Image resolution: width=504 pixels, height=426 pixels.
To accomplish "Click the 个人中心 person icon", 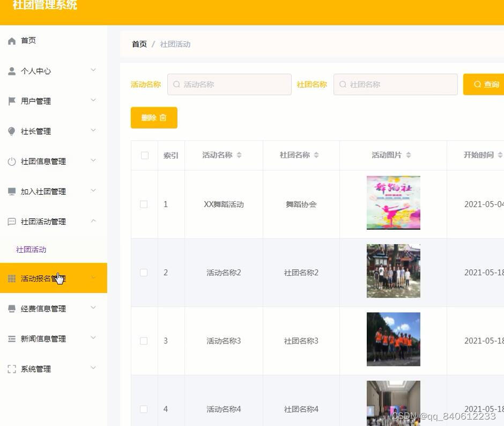I will coord(13,70).
